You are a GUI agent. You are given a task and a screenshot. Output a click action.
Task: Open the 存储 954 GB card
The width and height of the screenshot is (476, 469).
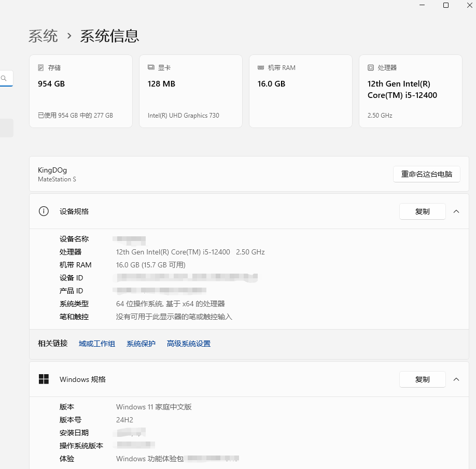pos(81,91)
